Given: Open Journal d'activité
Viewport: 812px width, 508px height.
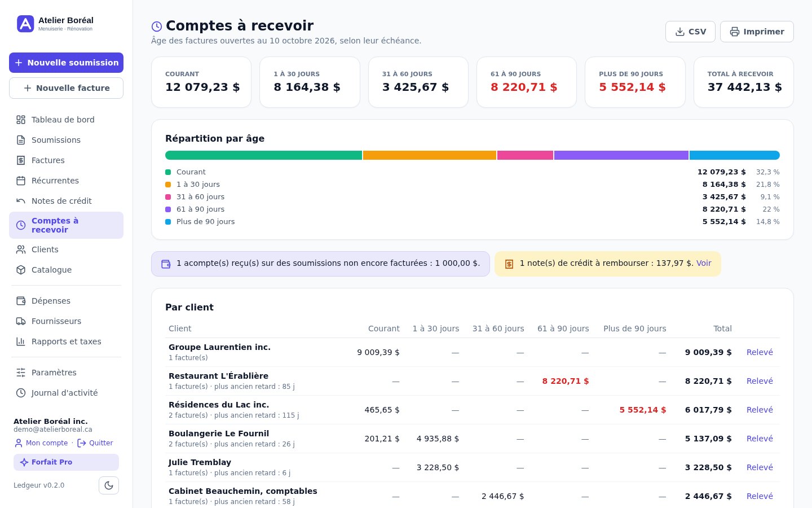Looking at the screenshot, I should click(x=66, y=393).
